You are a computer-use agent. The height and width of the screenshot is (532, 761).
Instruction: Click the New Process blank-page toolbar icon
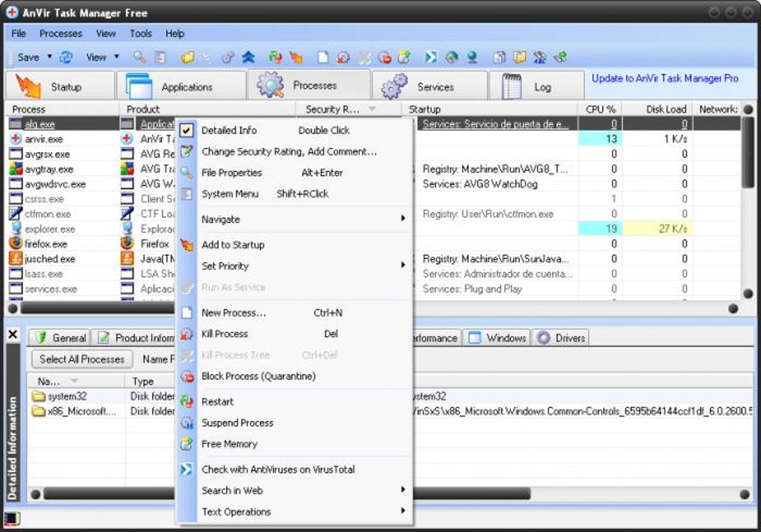322,57
